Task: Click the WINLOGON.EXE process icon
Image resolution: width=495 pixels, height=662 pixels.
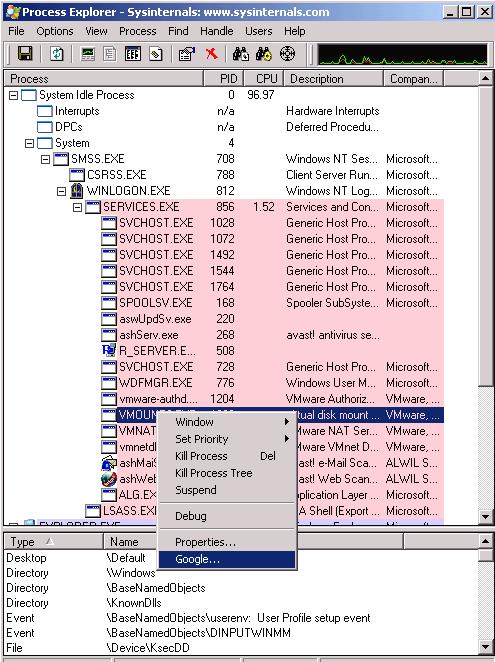Action: 77,191
